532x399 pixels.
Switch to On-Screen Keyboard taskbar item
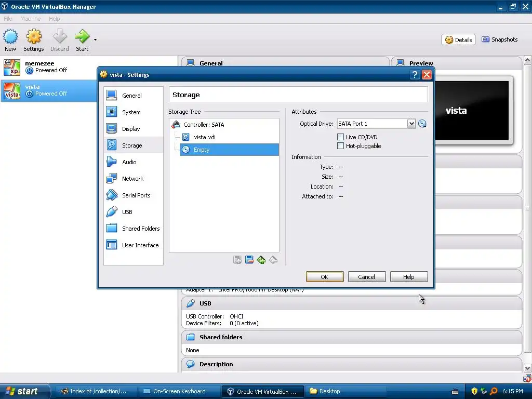coord(179,391)
